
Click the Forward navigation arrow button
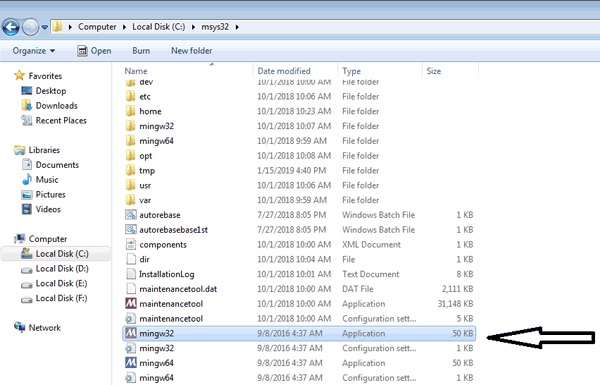(x=31, y=27)
